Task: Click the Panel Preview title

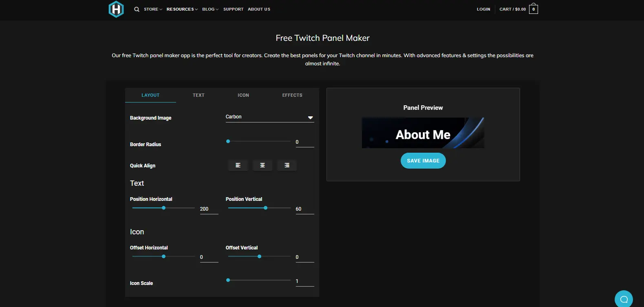Action: point(423,108)
